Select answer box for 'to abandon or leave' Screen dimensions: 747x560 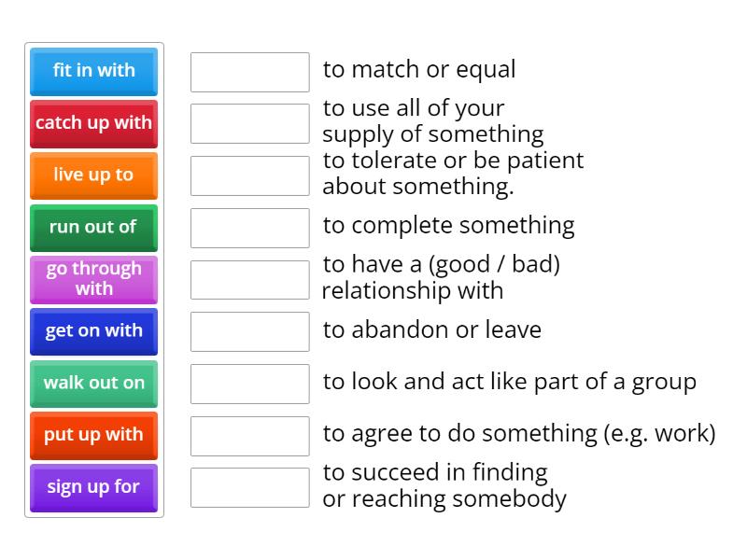(249, 331)
